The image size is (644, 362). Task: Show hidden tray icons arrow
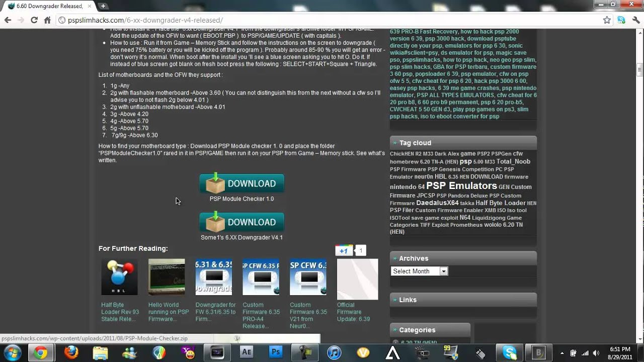(x=562, y=353)
